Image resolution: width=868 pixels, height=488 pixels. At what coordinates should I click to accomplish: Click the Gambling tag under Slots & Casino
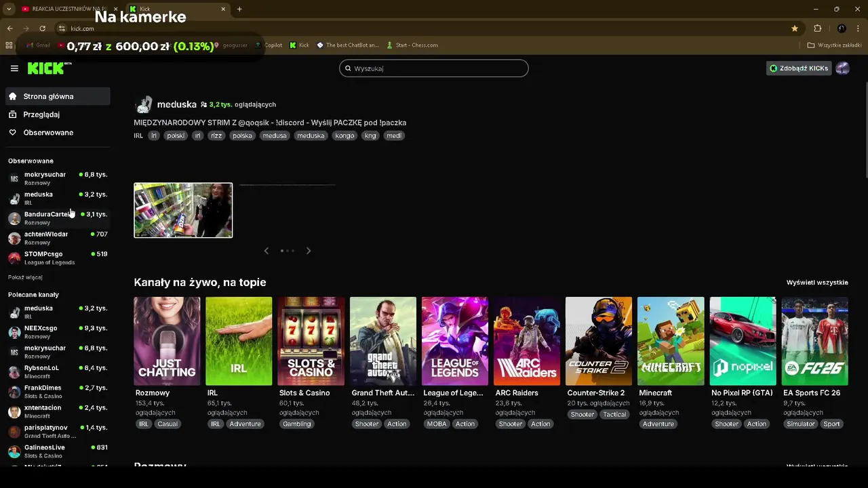297,424
